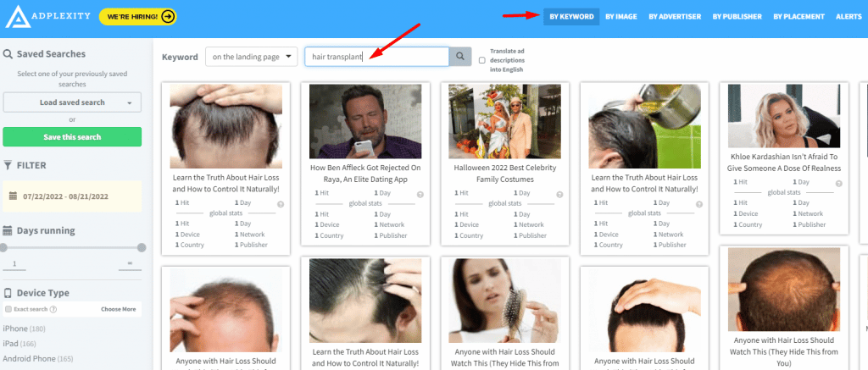Click the magnifier search button
Screen dimensions: 868x370
(460, 57)
